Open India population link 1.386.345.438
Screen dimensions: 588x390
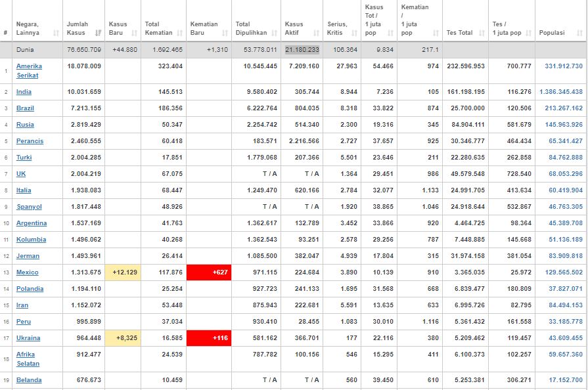click(x=561, y=92)
